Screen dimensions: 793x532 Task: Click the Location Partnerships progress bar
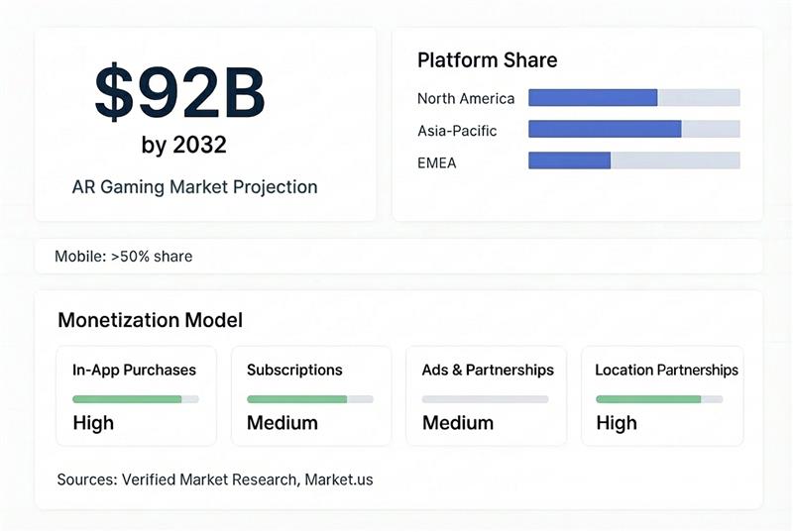pyautogui.click(x=658, y=399)
